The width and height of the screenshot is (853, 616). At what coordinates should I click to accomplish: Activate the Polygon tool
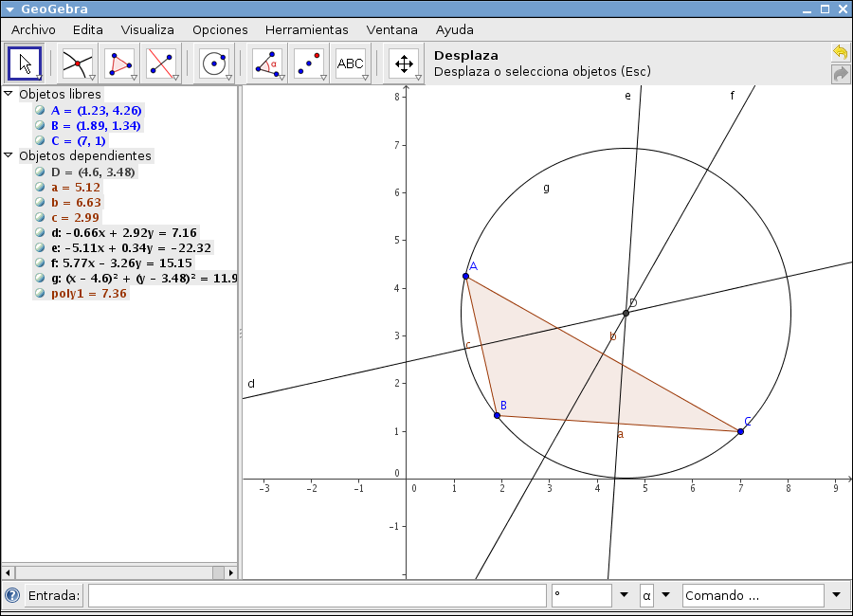coord(119,63)
